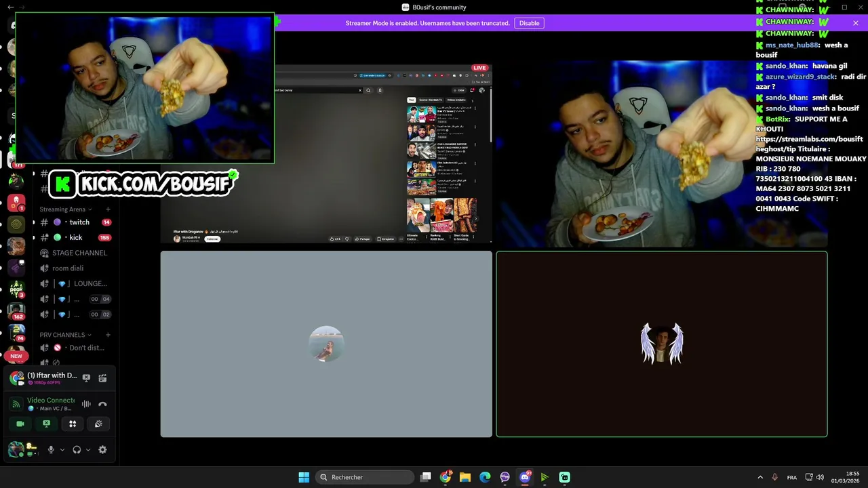
Task: Open volume control in system tray
Action: pyautogui.click(x=820, y=477)
